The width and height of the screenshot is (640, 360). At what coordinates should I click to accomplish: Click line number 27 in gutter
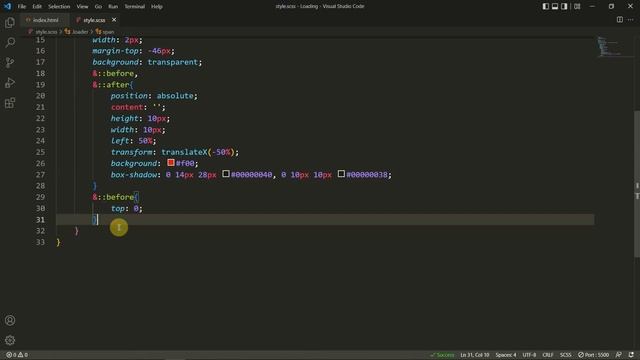tap(40, 175)
